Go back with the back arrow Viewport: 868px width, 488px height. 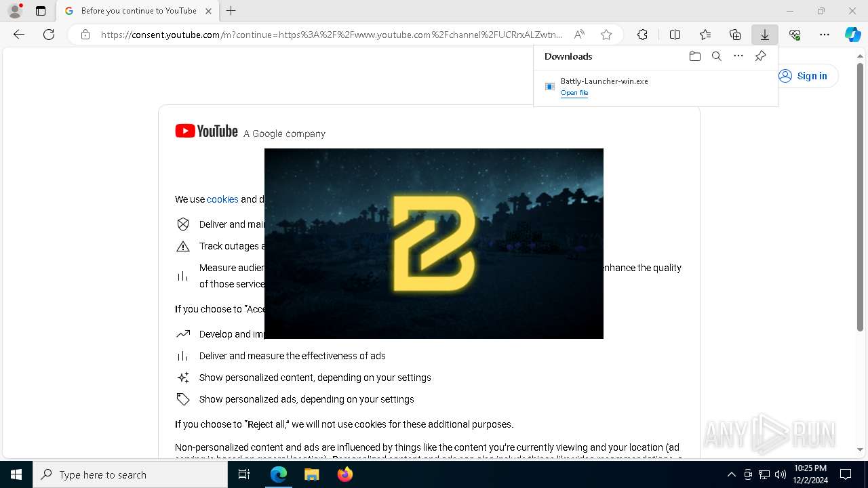[19, 35]
